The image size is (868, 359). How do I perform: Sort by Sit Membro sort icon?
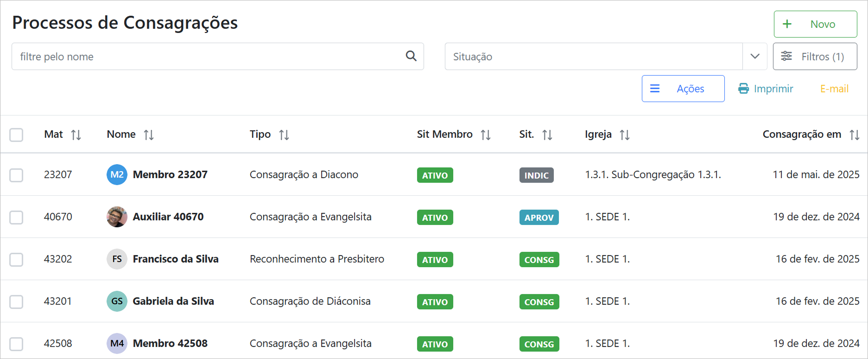coord(485,135)
